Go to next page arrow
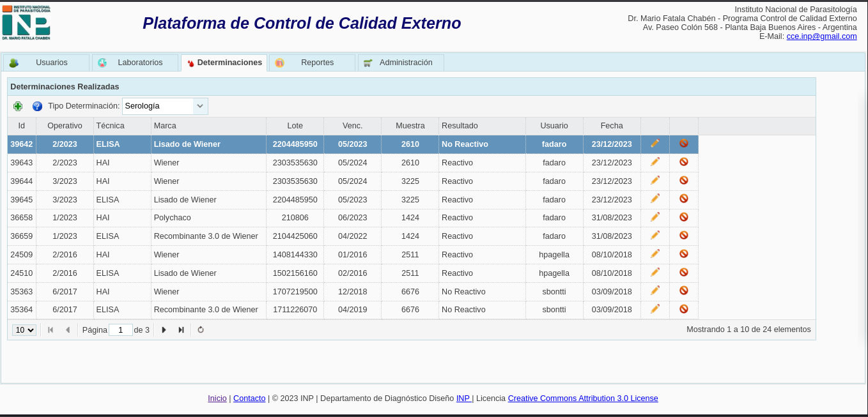 coord(164,330)
